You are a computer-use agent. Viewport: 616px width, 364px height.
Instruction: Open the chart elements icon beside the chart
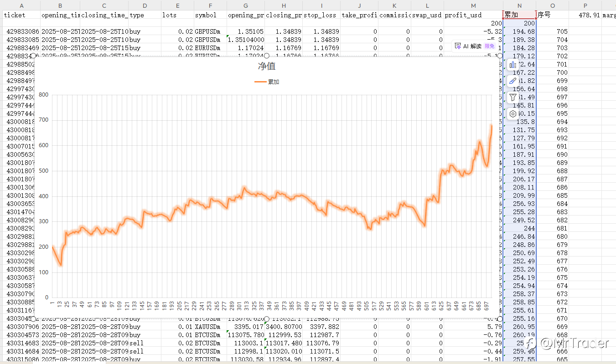pyautogui.click(x=513, y=65)
